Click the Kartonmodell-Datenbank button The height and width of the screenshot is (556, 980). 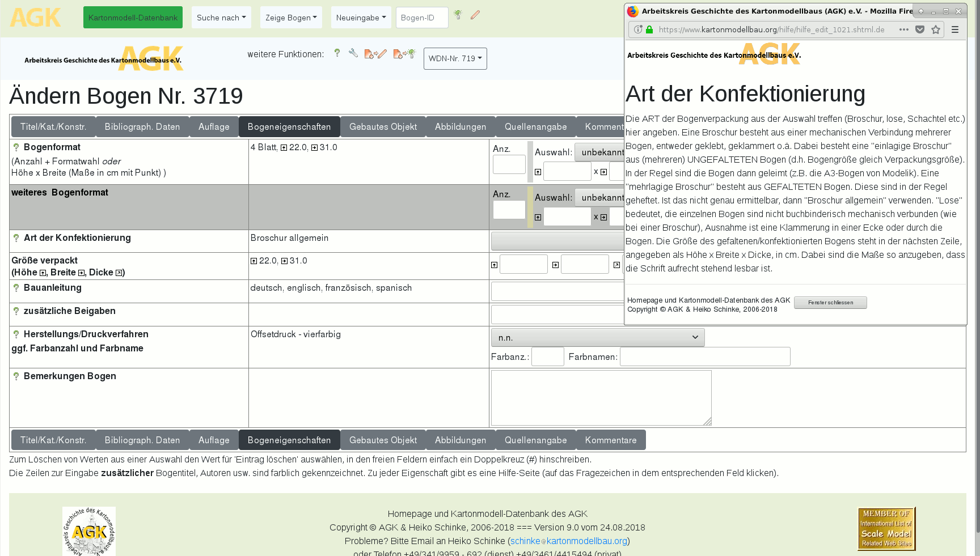coord(133,18)
